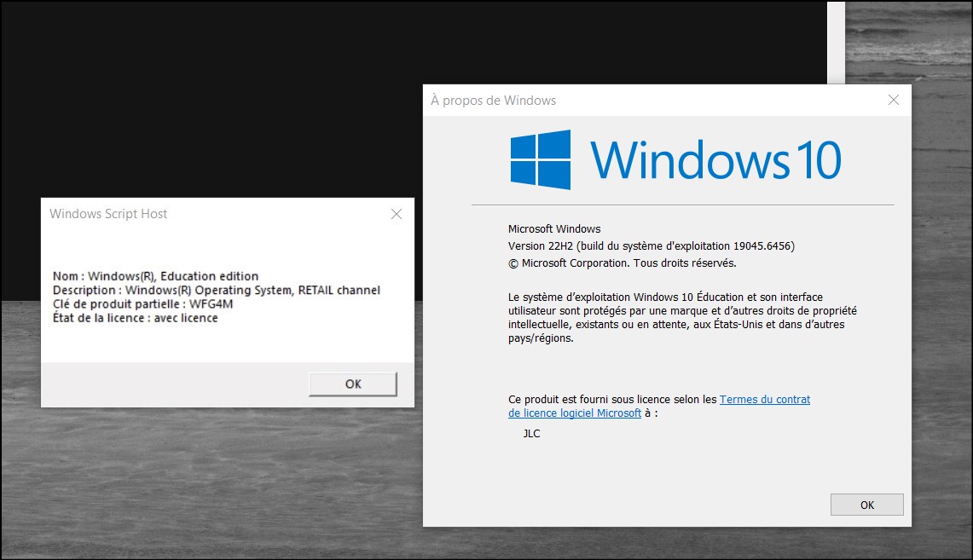Image resolution: width=973 pixels, height=560 pixels.
Task: Open the de licence logiciel Microsoft link
Action: point(575,413)
